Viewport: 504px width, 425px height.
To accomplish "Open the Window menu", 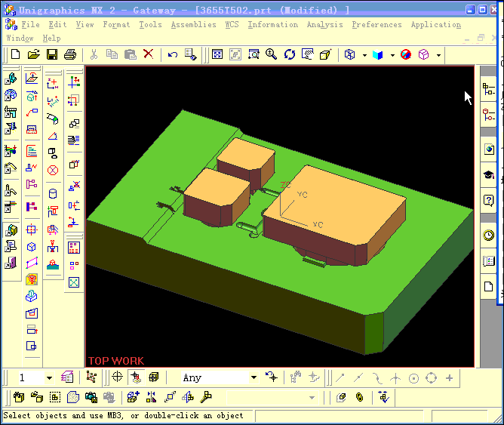I will click(x=20, y=38).
